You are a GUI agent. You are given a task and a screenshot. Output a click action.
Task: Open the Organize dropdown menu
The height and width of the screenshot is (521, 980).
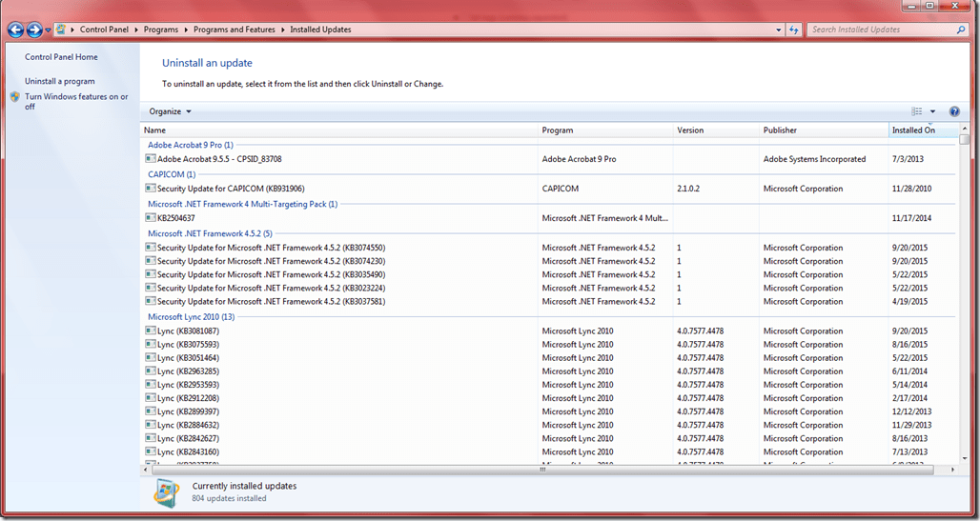(170, 111)
